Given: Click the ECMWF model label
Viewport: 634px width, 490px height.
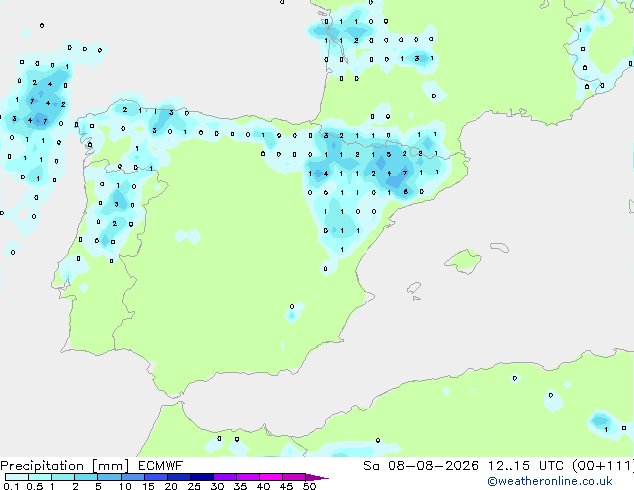Looking at the screenshot, I should point(161,466).
